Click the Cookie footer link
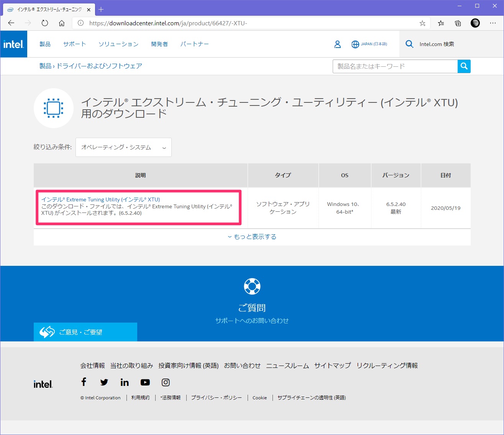This screenshot has height=435, width=504. pos(259,398)
